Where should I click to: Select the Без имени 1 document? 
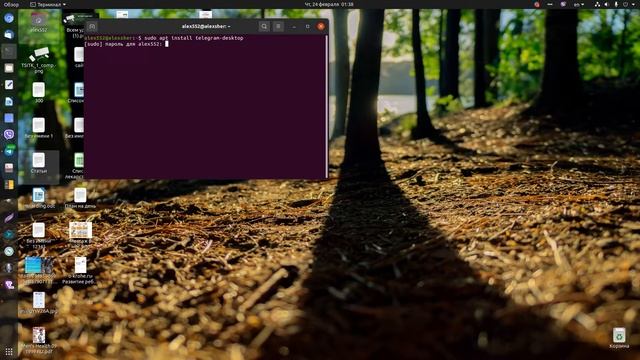39,127
